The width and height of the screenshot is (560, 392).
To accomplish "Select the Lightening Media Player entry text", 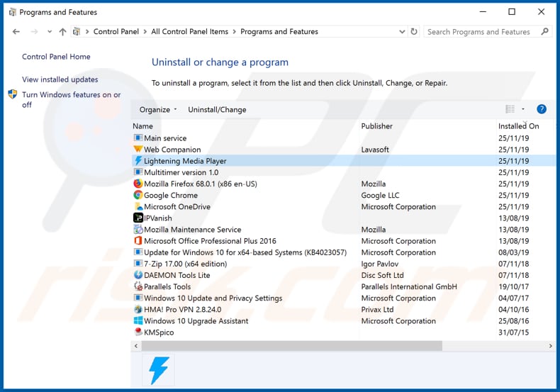I will (x=185, y=161).
